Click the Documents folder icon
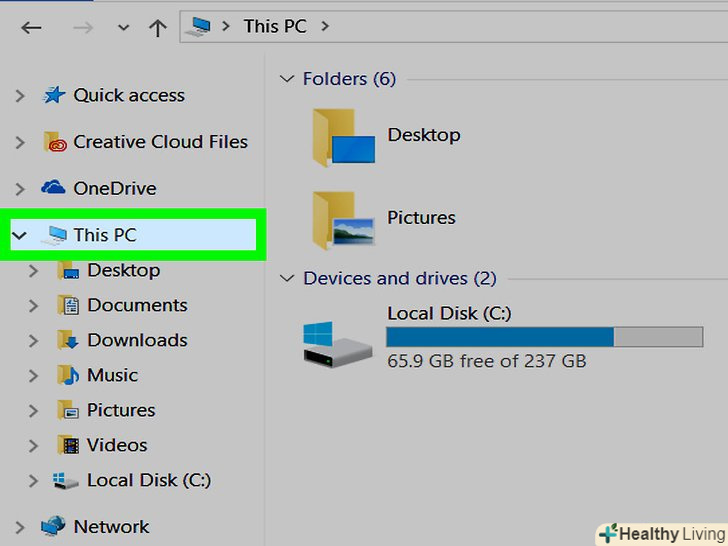728x546 pixels. pyautogui.click(x=68, y=305)
